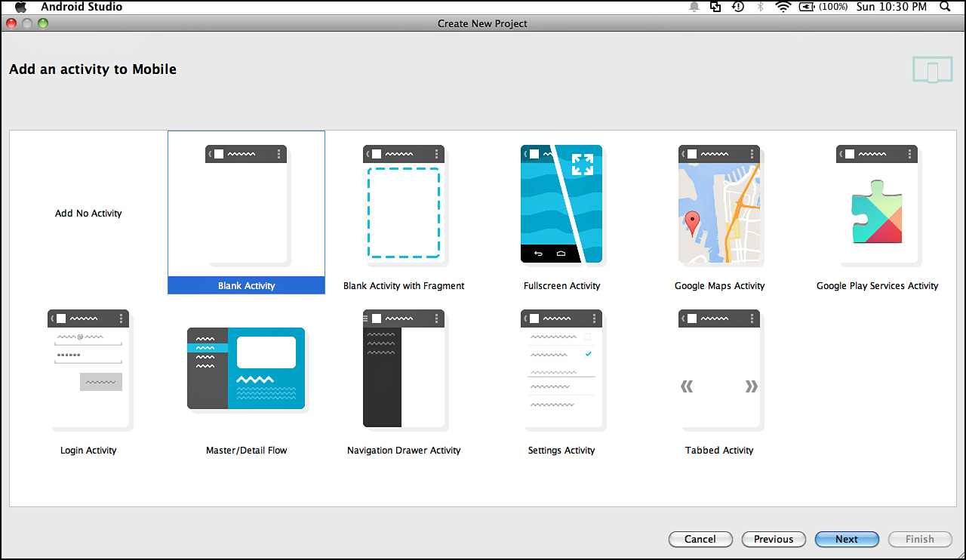Click the disabled Finish button
Screen dimensions: 966x560
(920, 539)
